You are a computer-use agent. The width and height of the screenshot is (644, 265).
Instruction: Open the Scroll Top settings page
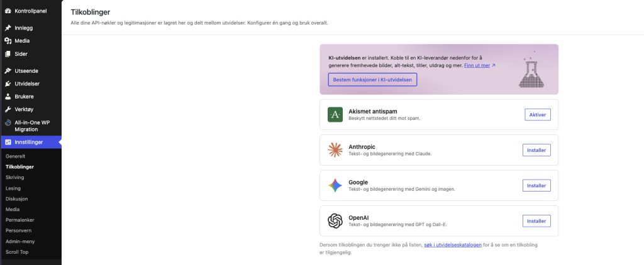17,252
